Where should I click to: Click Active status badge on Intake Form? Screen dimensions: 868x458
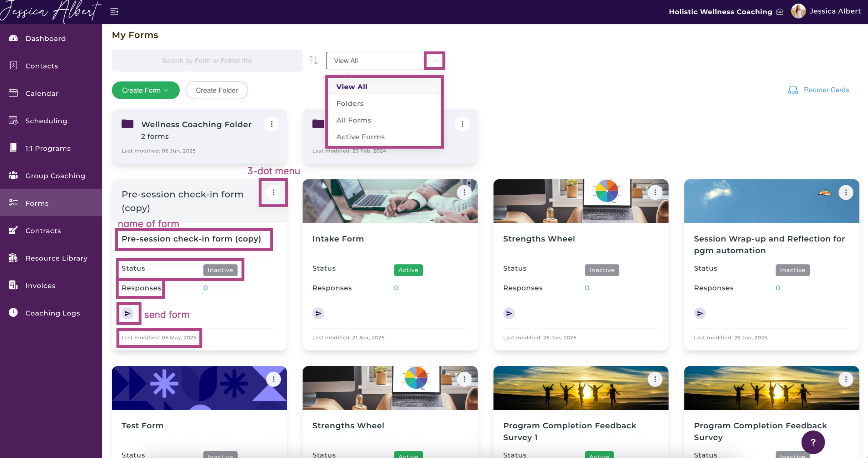(x=408, y=270)
